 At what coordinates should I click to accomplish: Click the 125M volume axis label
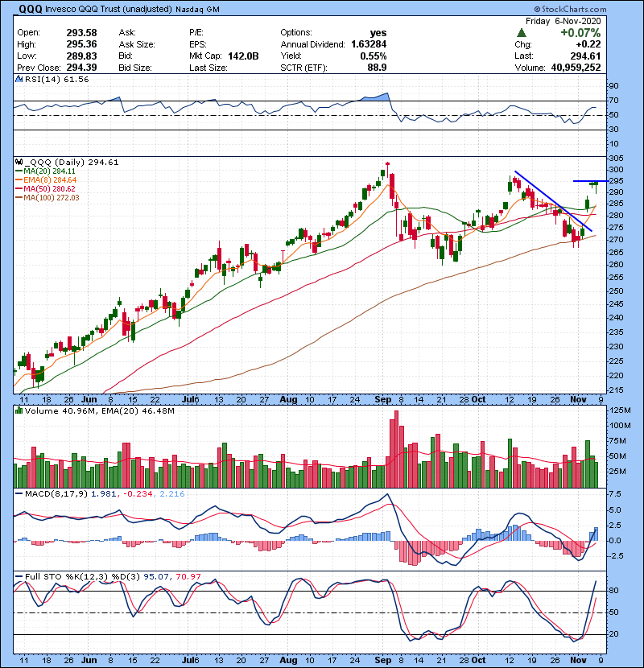click(x=621, y=410)
